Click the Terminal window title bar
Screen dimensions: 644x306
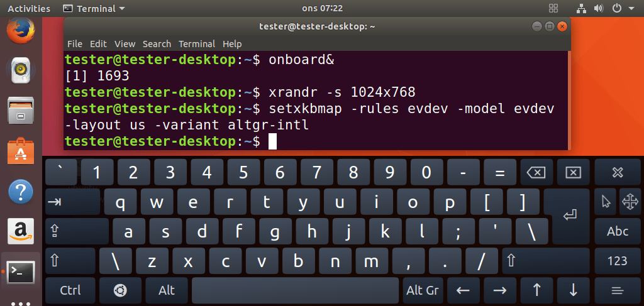[317, 26]
